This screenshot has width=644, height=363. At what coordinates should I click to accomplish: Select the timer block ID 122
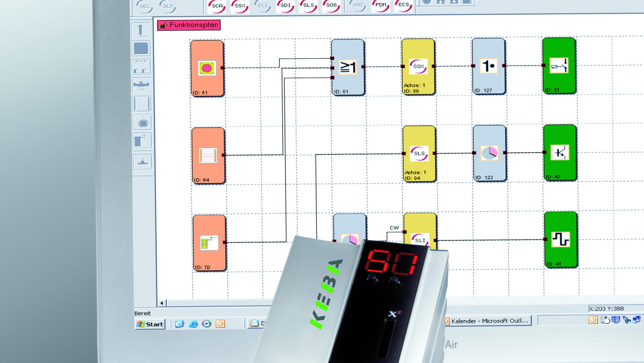(x=489, y=153)
